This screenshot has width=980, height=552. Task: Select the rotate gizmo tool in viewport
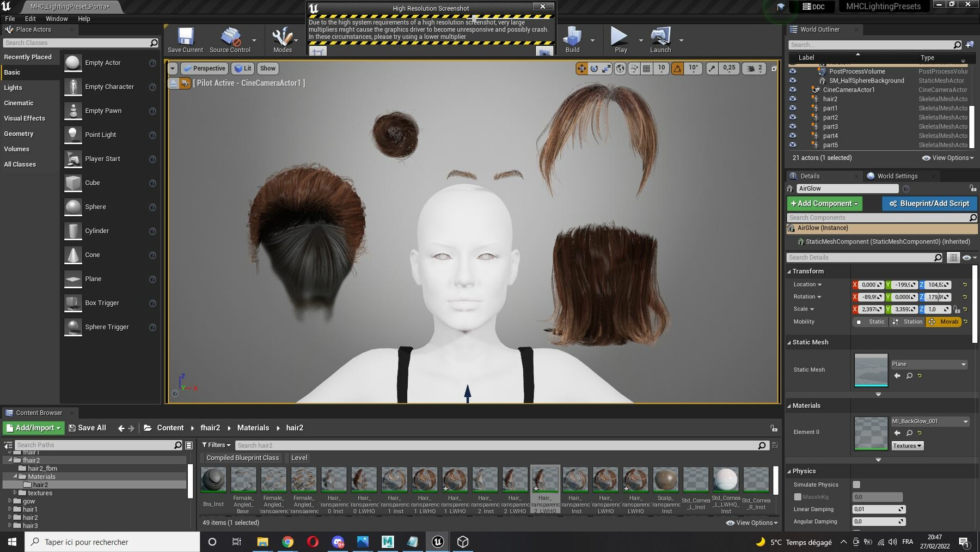[594, 68]
